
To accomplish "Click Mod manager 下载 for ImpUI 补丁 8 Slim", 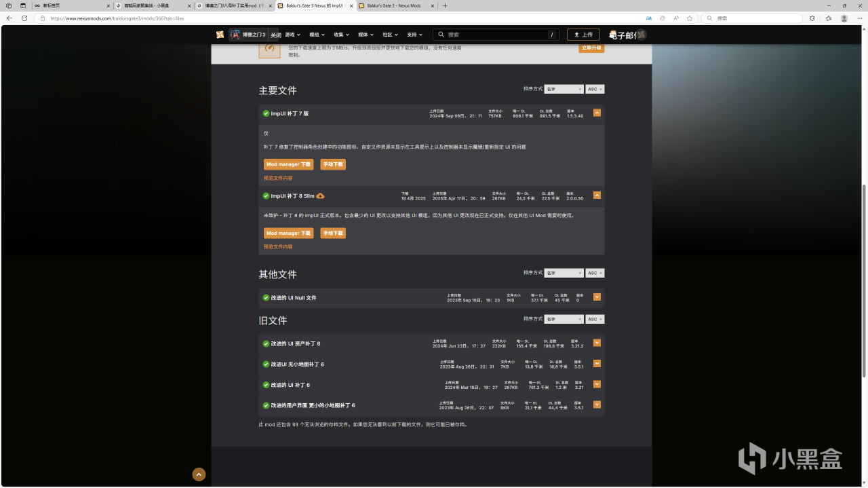I will (x=288, y=233).
